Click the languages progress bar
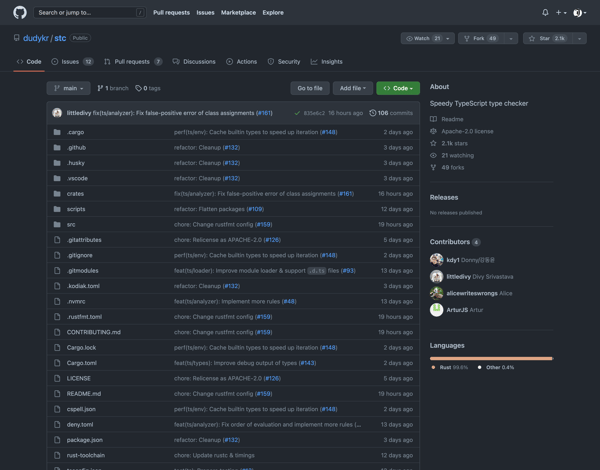Image resolution: width=600 pixels, height=470 pixels. pyautogui.click(x=492, y=358)
